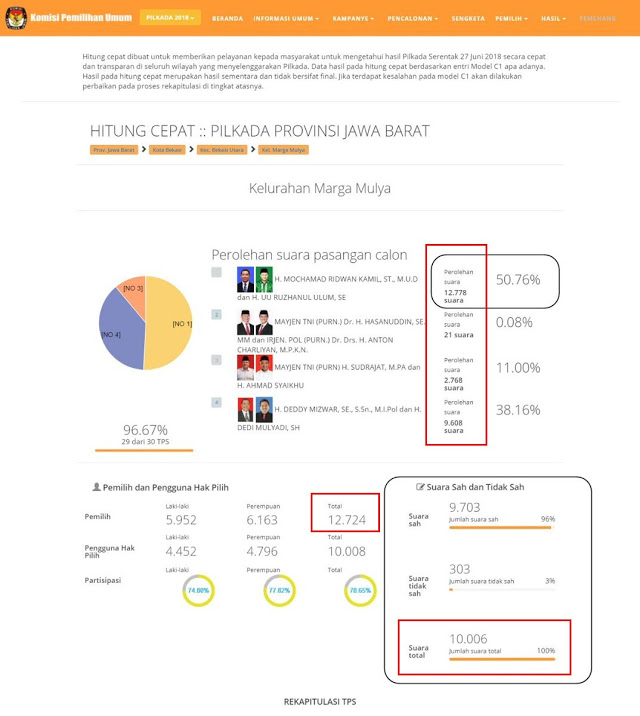Go to the BERANDA page

(x=227, y=19)
